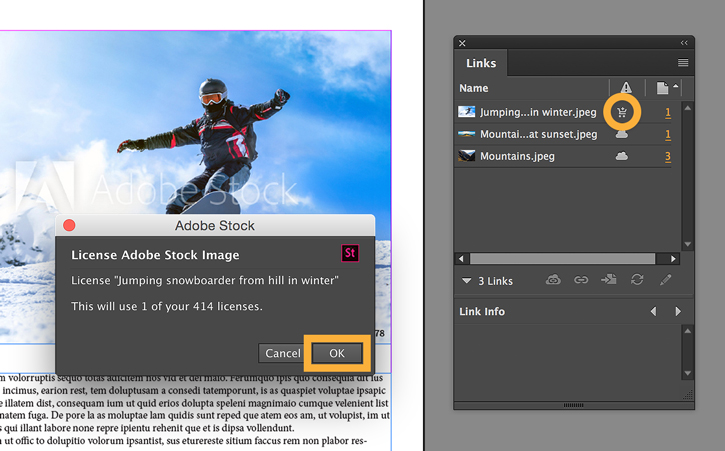
Task: Cancel the License Adobe Stock Image dialog
Action: tap(283, 353)
